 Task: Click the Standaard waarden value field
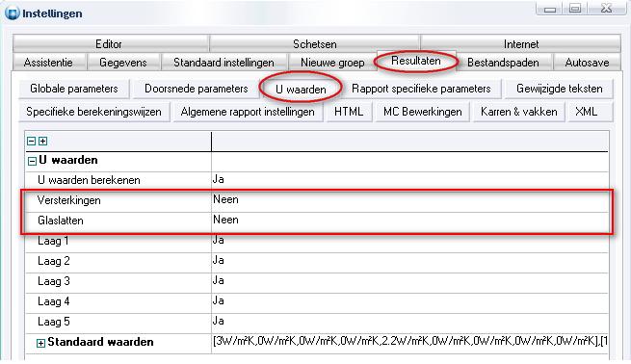409,342
